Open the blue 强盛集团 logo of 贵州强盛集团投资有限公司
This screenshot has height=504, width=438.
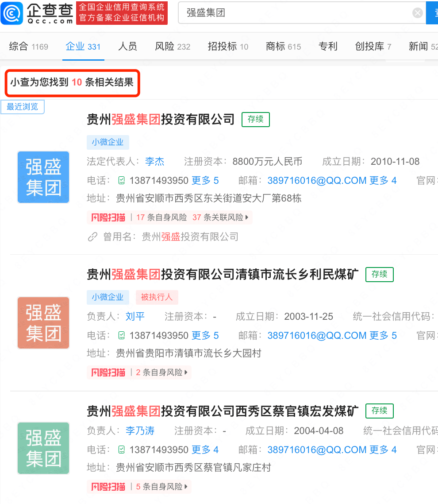[43, 177]
